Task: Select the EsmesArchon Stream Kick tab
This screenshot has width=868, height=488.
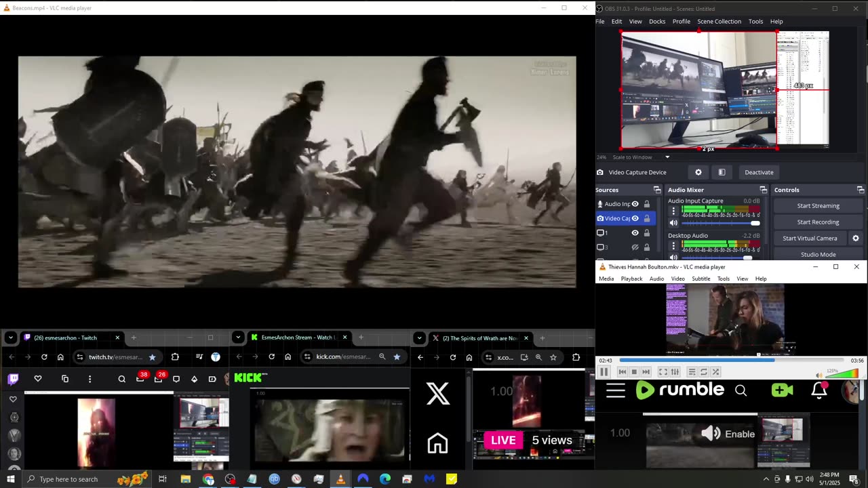Action: pos(299,338)
